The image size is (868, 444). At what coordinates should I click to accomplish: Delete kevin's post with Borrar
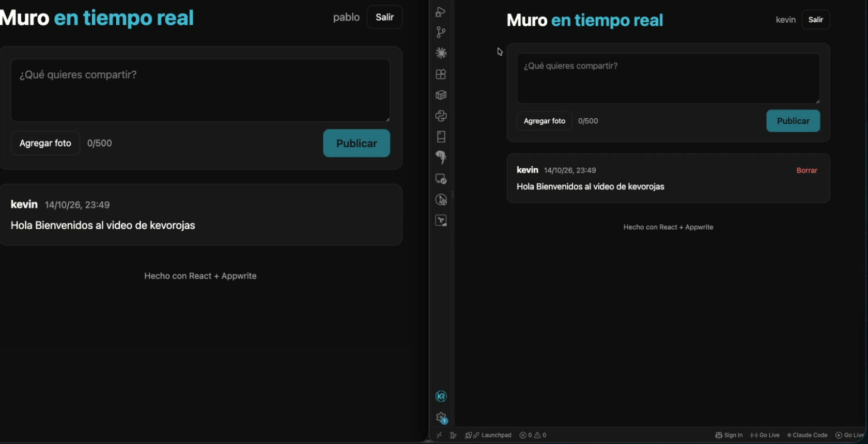(807, 170)
